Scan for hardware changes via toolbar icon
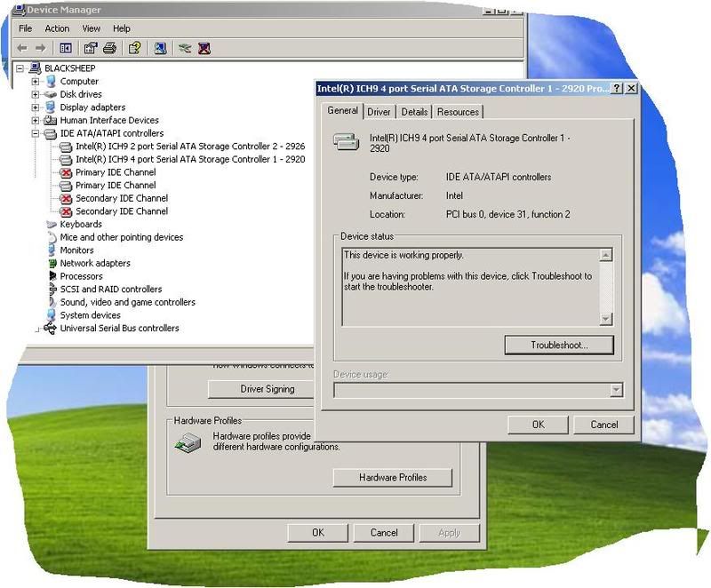711x588 pixels. (x=160, y=48)
